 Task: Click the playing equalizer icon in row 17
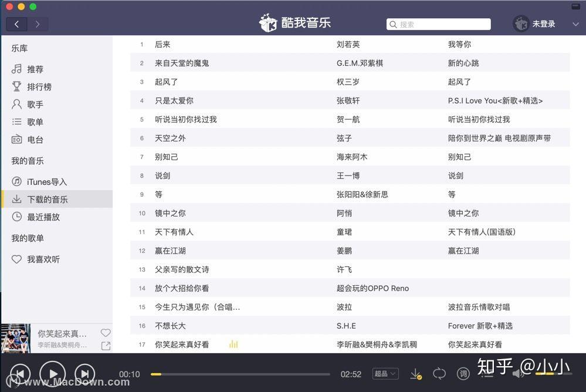click(233, 344)
